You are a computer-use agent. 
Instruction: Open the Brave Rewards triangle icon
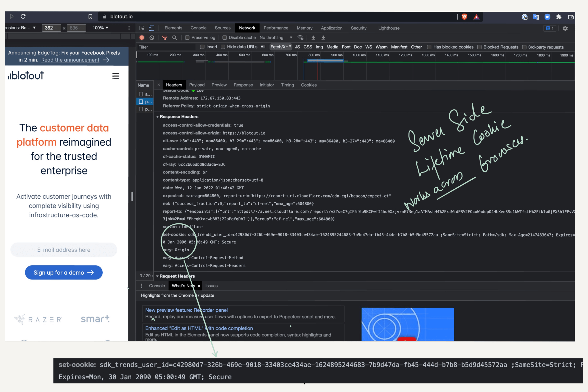pyautogui.click(x=477, y=17)
